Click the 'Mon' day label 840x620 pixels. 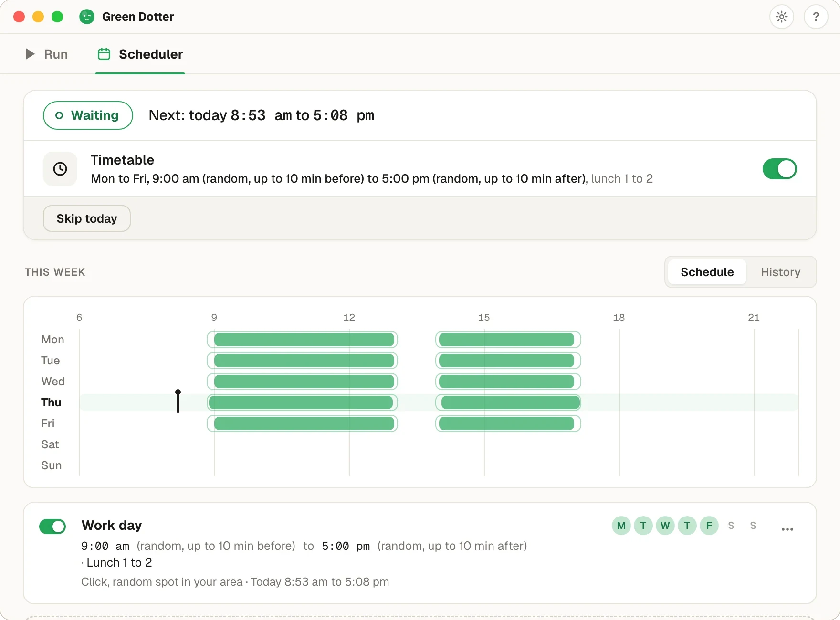click(52, 340)
